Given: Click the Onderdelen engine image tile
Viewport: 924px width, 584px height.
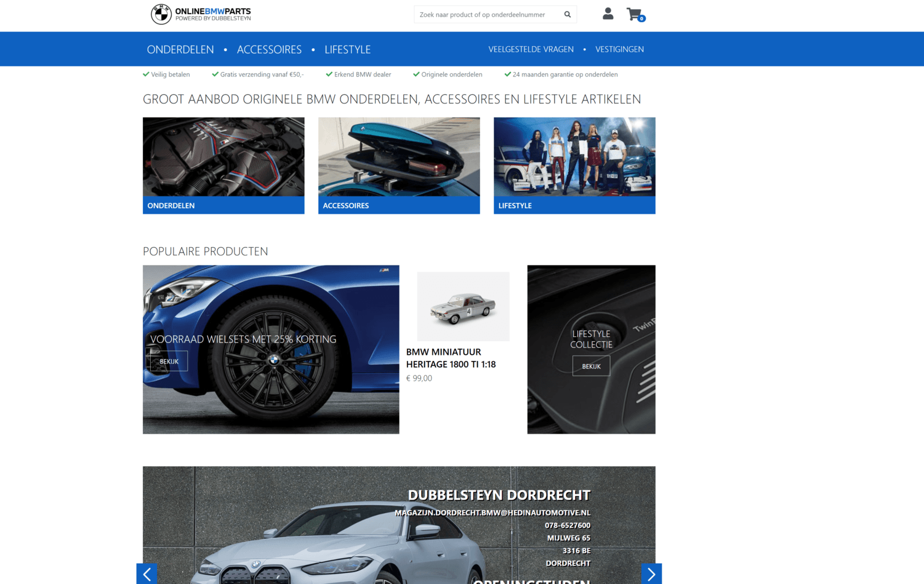Looking at the screenshot, I should 223,157.
